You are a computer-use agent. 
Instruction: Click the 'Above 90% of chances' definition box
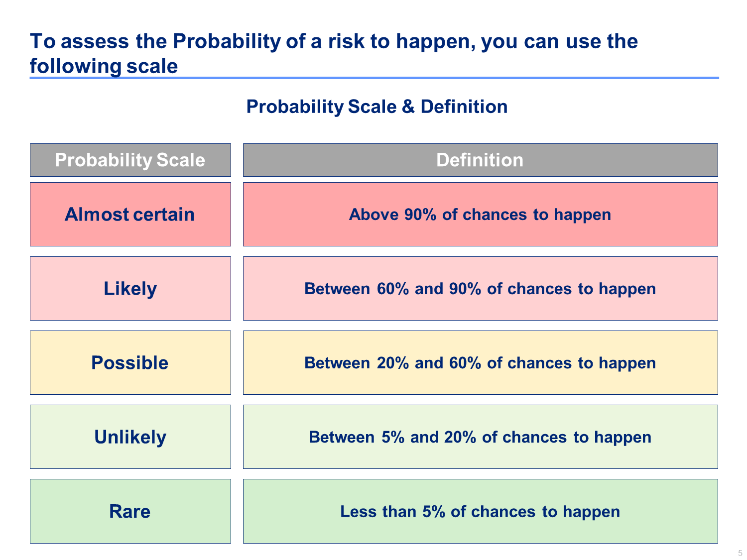[480, 214]
